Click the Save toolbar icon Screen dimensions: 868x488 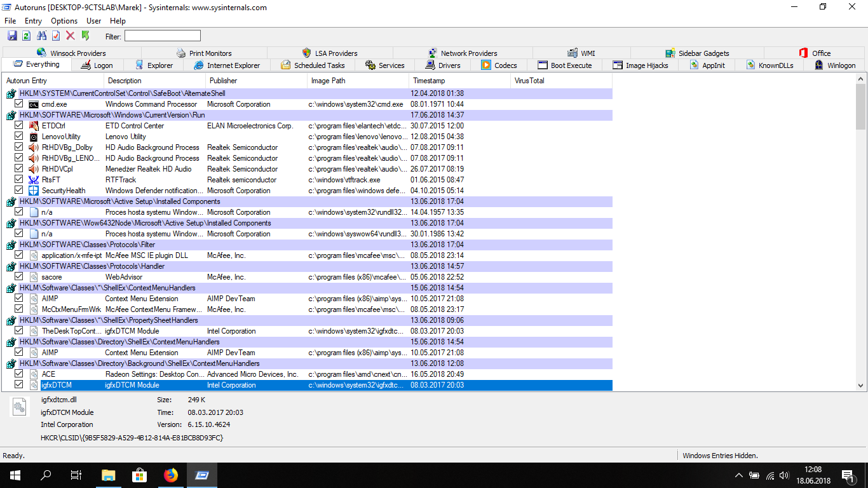12,36
